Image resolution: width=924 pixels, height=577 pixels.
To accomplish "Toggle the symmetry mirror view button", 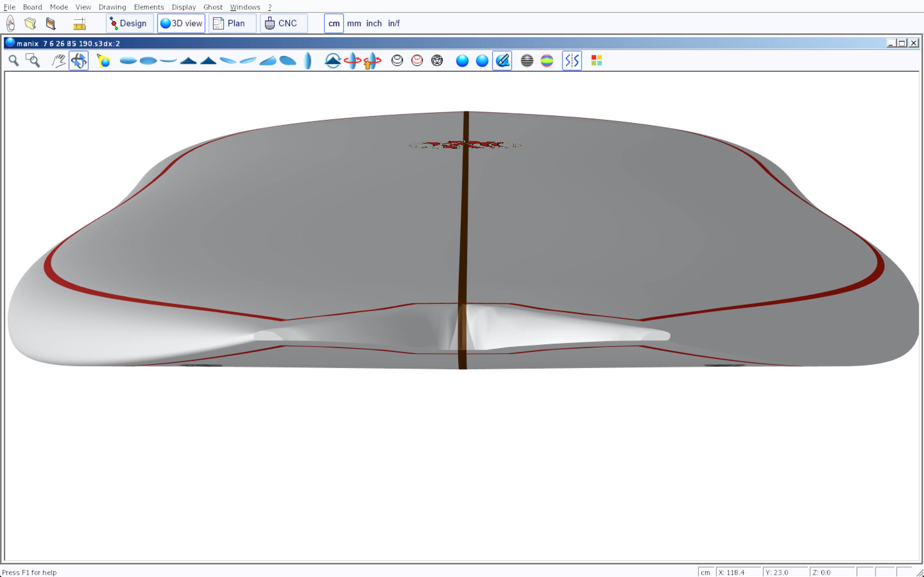I will click(x=572, y=61).
